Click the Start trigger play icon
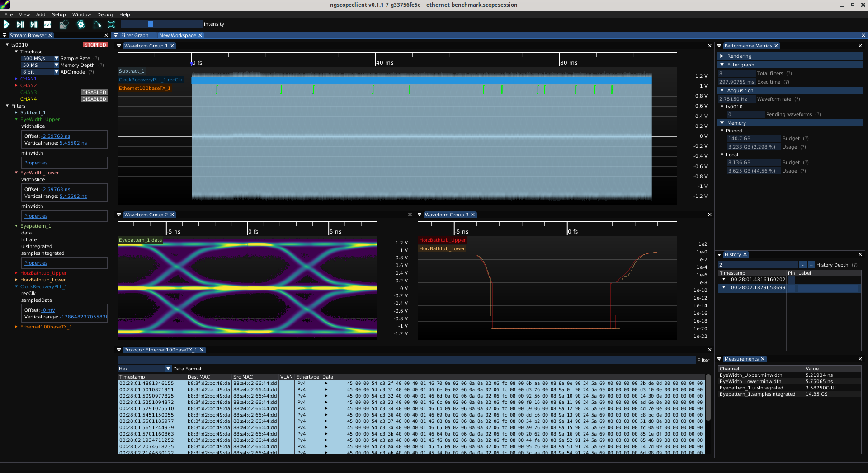The width and height of the screenshot is (868, 473). 7,24
